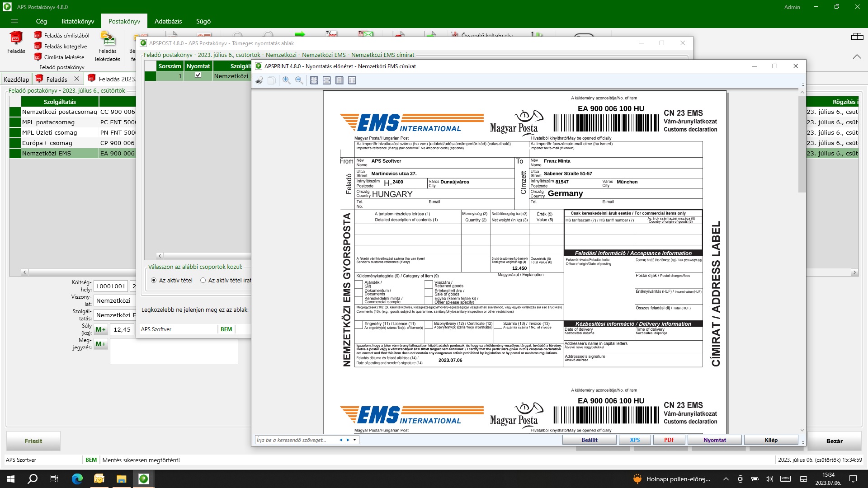Open Windows taskbar search

click(33, 479)
